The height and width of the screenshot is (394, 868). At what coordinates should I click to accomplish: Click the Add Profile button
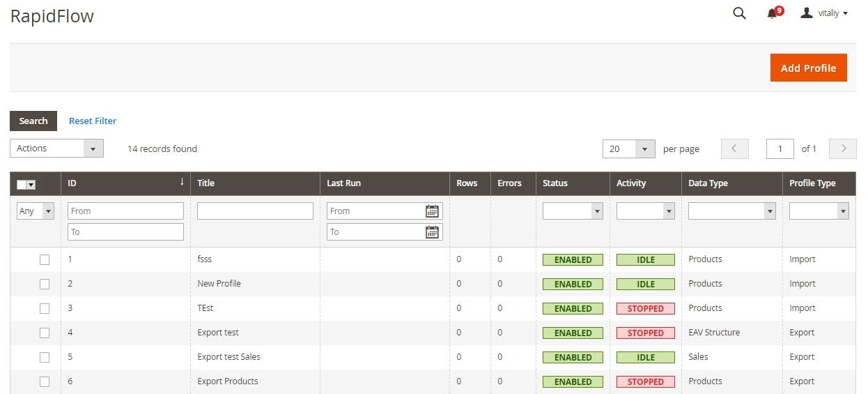click(808, 68)
